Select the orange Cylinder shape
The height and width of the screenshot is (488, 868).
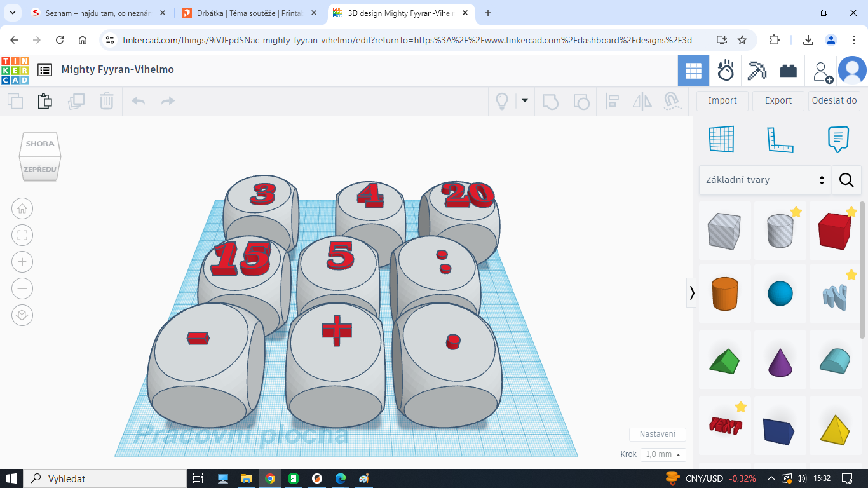(725, 294)
